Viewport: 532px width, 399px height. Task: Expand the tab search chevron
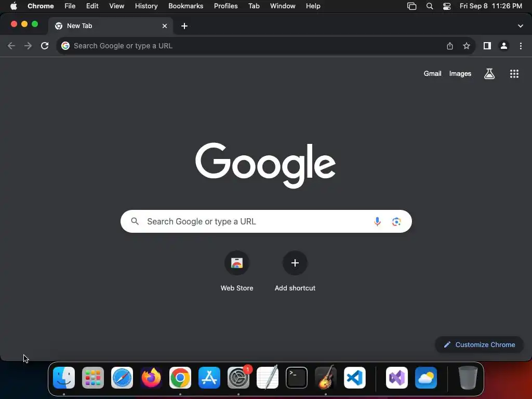pos(521,26)
